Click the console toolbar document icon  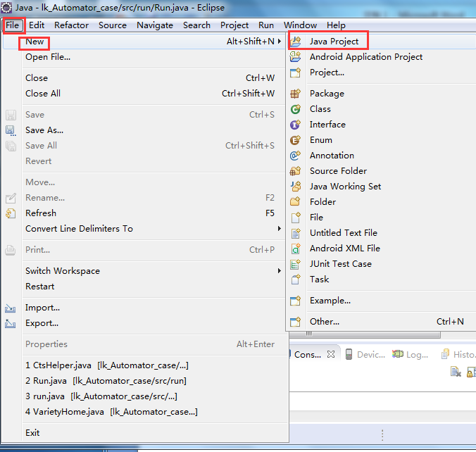click(456, 372)
